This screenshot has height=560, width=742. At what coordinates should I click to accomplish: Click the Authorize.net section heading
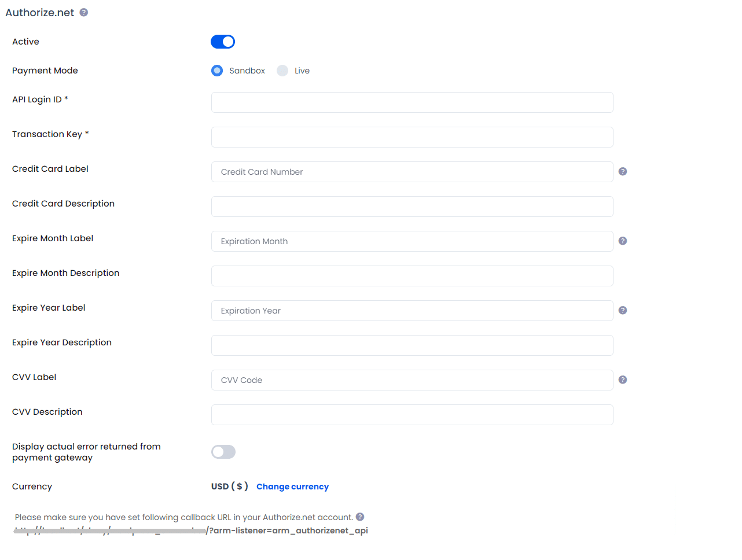[x=40, y=13]
